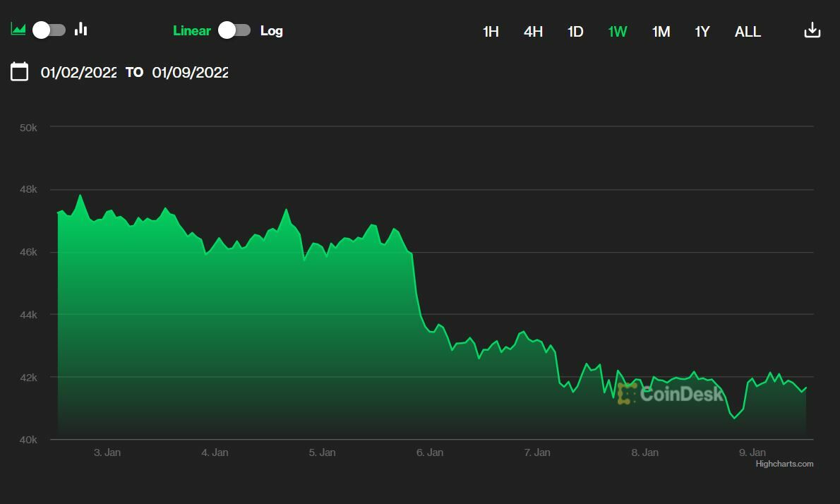The height and width of the screenshot is (504, 840).
Task: Click the CoinDesk watermark logo
Action: (670, 393)
